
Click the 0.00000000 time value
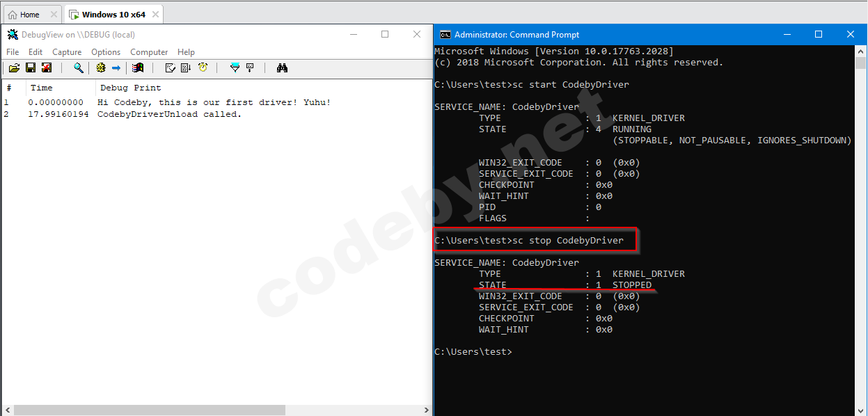point(56,102)
